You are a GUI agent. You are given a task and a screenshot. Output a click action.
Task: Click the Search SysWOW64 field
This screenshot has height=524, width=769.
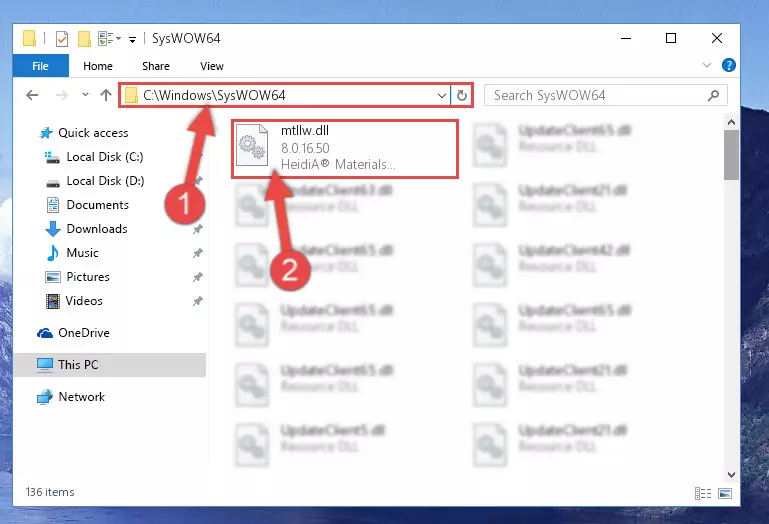click(x=606, y=95)
